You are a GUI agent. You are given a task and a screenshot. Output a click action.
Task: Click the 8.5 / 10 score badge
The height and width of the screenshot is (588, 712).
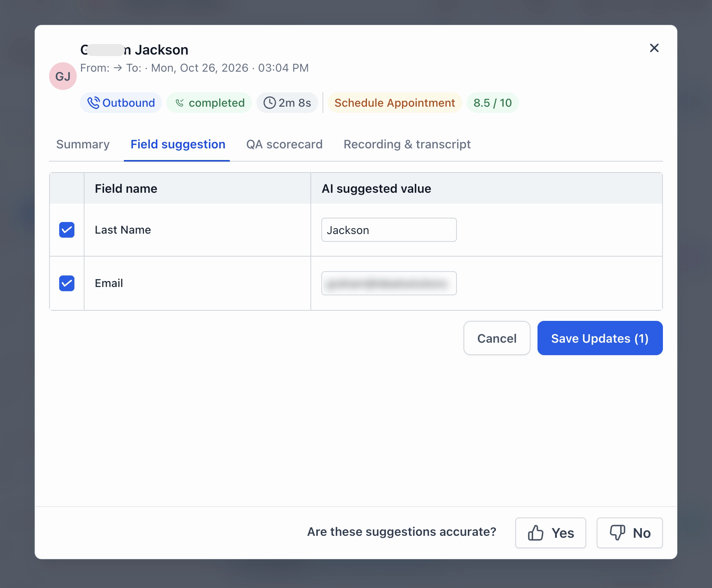493,103
